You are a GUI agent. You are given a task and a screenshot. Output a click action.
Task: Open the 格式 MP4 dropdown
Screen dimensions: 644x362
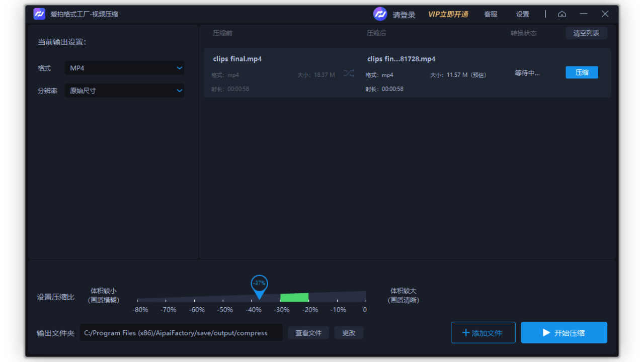(x=124, y=67)
